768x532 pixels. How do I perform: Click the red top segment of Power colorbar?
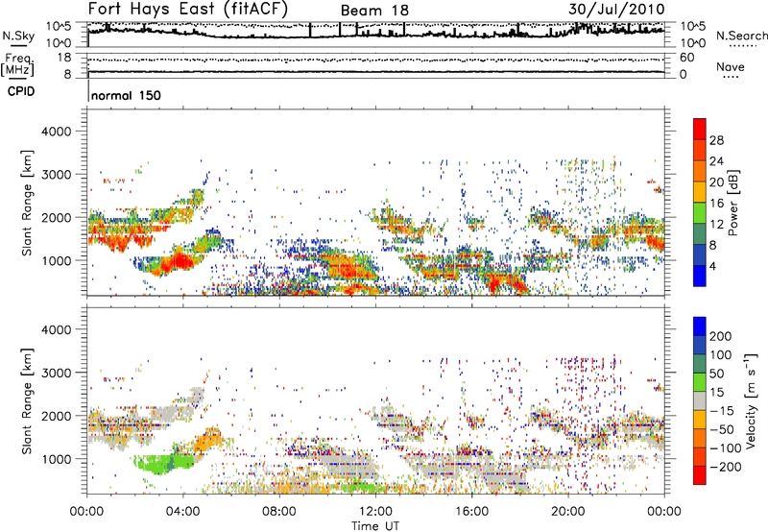[700, 129]
